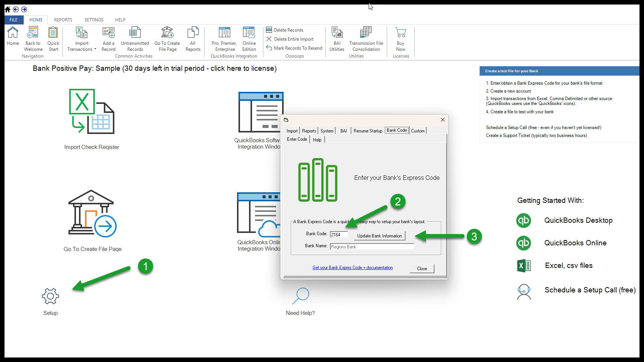Screen dimensions: 644x362
Task: Open Import Transactions dropdown in ribbon
Action: click(82, 39)
